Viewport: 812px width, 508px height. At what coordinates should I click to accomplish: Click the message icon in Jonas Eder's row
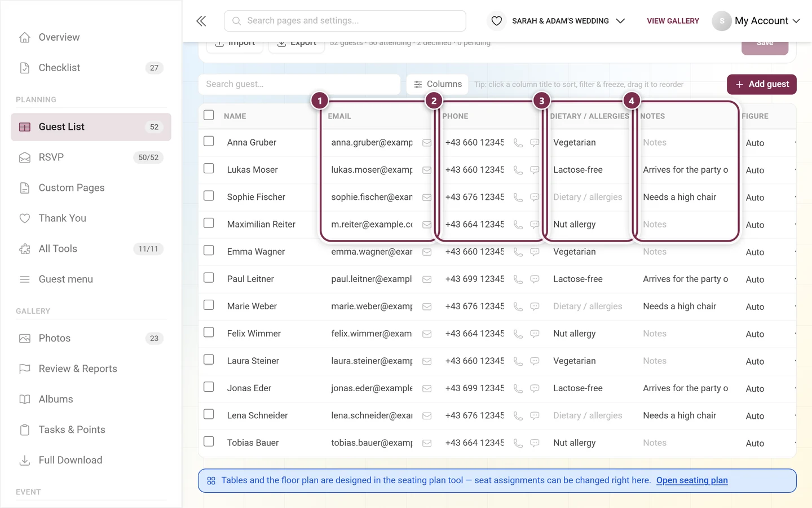(535, 388)
